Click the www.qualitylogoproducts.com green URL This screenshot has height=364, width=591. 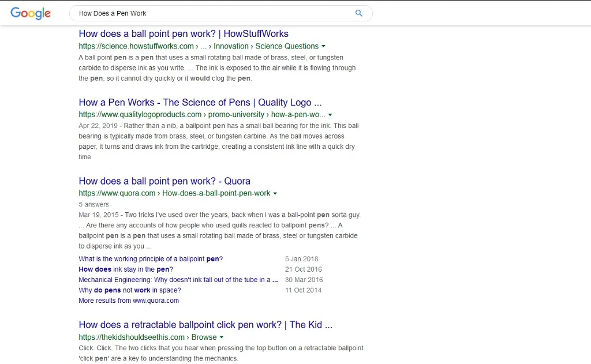point(202,115)
